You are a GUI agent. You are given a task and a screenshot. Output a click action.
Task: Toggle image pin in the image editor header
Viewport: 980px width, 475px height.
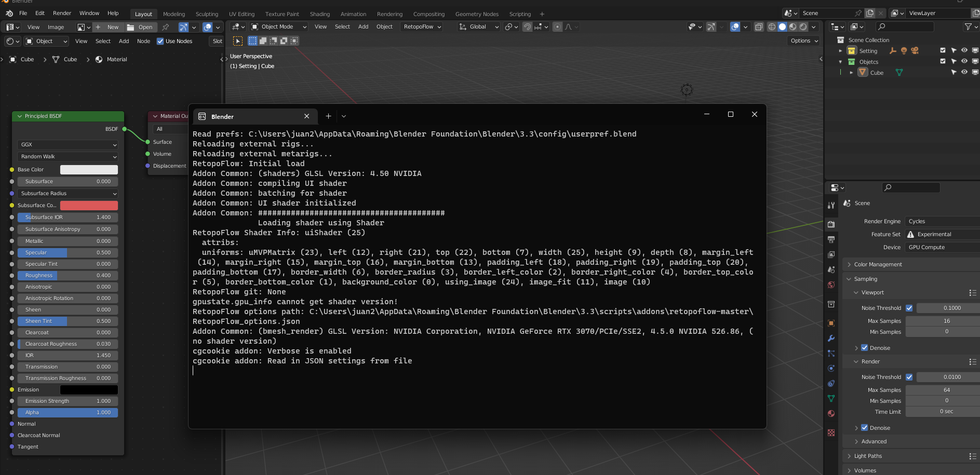pyautogui.click(x=166, y=27)
